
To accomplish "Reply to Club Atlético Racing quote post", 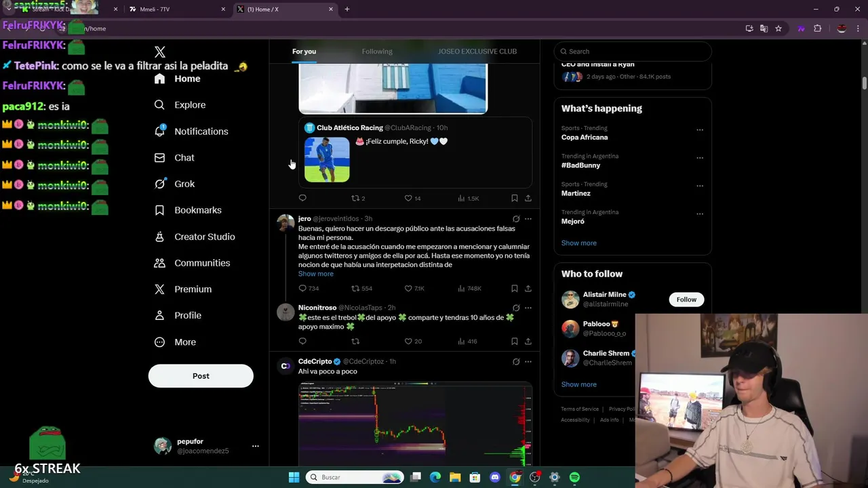I will click(302, 198).
